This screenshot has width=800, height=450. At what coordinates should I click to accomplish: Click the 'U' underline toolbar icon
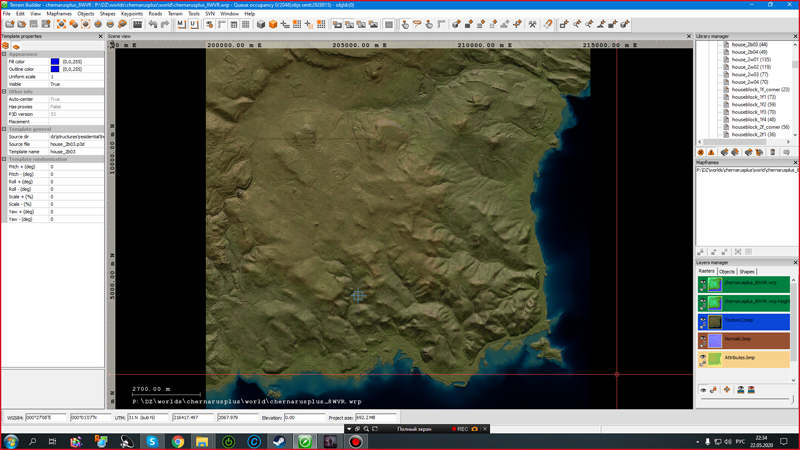coord(193,24)
